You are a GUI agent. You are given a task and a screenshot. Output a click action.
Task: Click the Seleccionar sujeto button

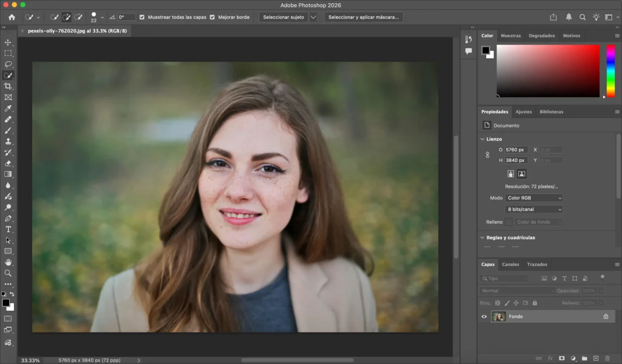click(283, 17)
